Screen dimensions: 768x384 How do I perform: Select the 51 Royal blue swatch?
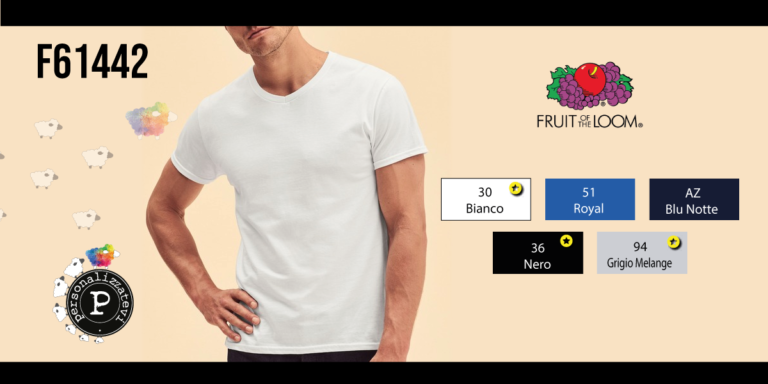[x=590, y=199]
